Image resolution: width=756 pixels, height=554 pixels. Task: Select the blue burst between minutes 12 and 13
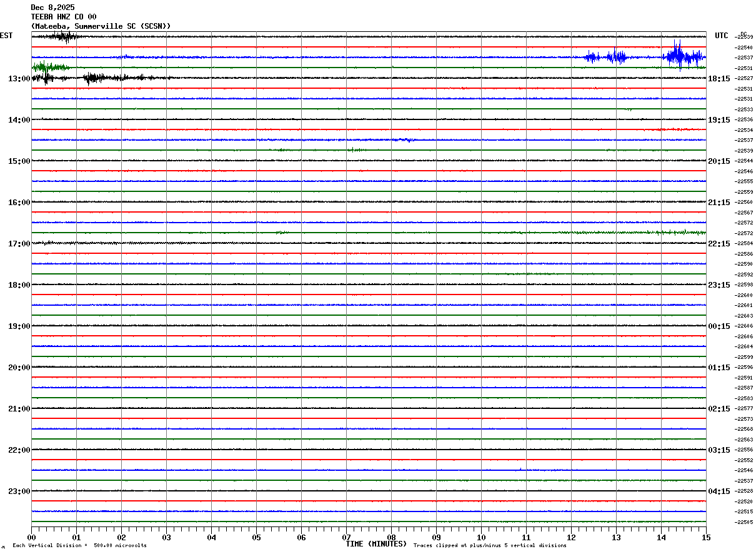click(x=606, y=58)
